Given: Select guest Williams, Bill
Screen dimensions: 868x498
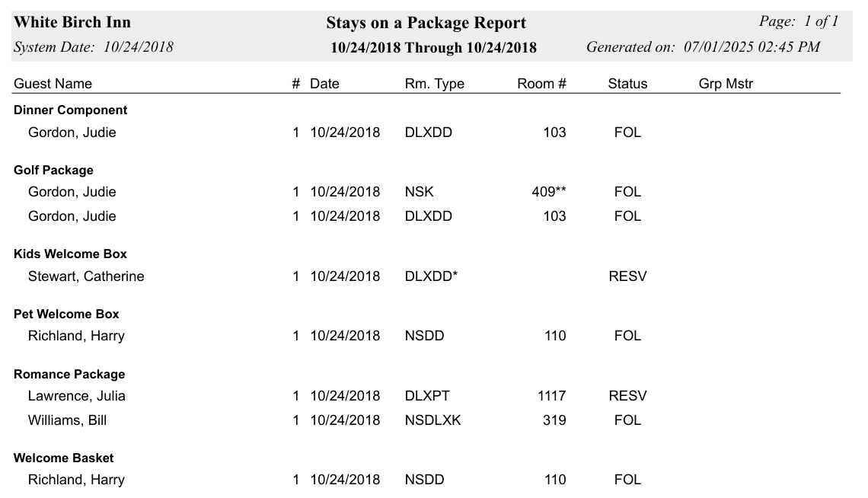Looking at the screenshot, I should (x=67, y=420).
